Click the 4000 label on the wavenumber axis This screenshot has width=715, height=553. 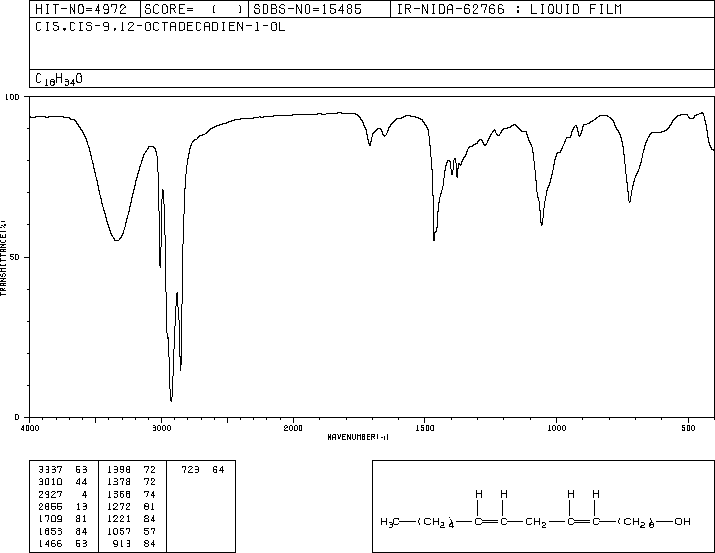coord(30,428)
